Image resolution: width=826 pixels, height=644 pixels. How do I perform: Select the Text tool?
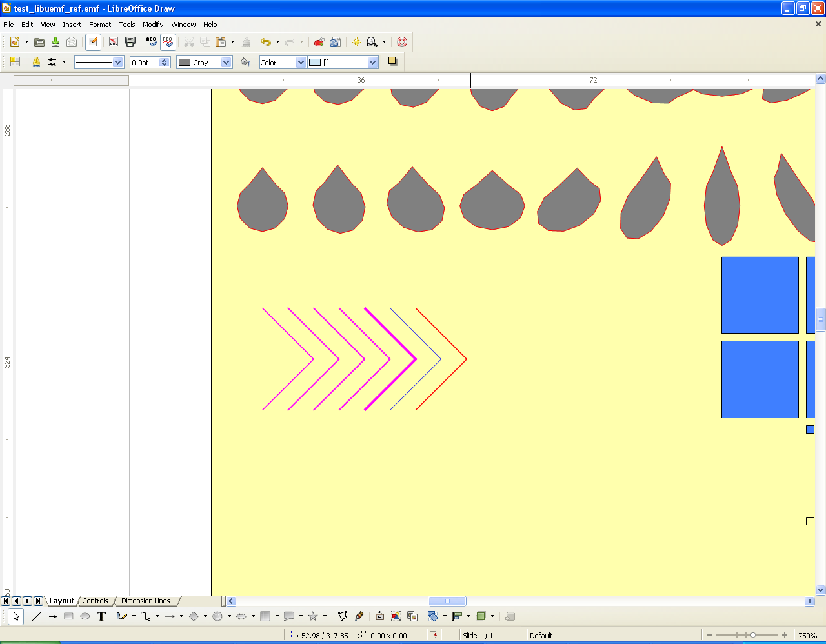coord(101,617)
